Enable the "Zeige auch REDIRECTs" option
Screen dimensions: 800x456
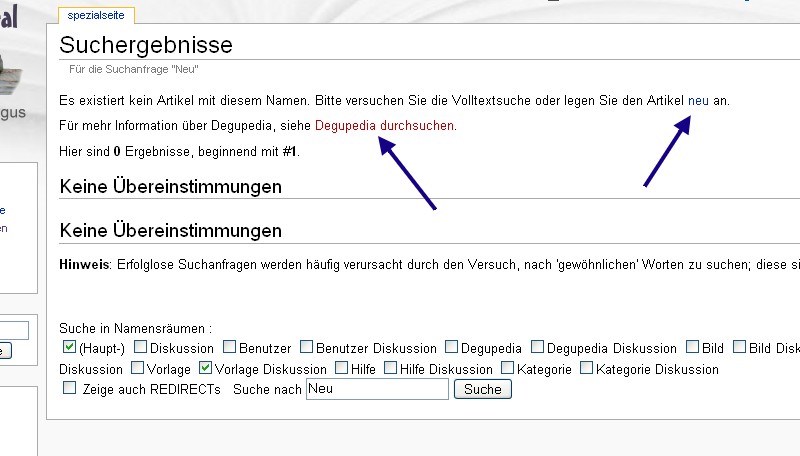tap(69, 389)
